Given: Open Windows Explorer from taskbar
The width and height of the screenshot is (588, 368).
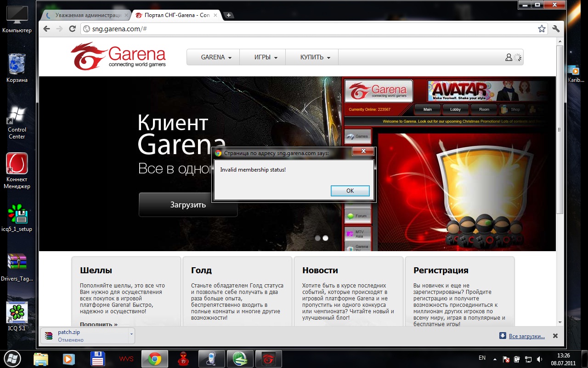Looking at the screenshot, I should pyautogui.click(x=40, y=359).
